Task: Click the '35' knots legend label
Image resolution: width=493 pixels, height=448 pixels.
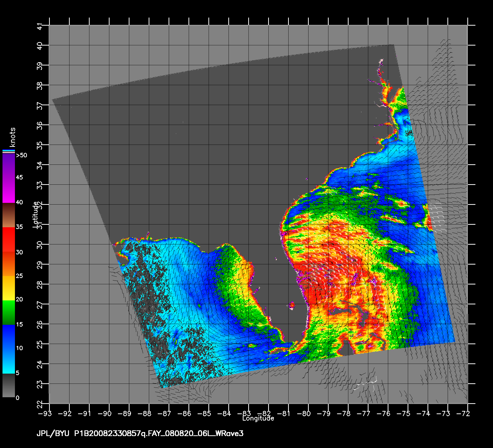Action: [x=19, y=227]
